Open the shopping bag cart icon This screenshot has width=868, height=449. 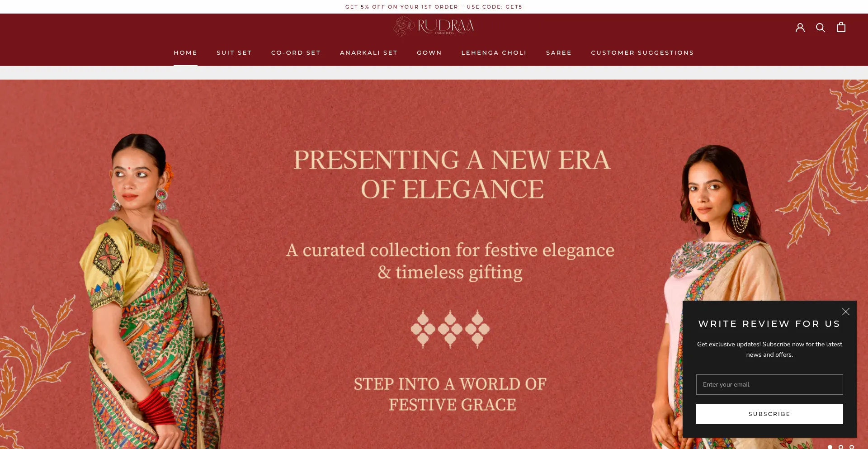[841, 27]
